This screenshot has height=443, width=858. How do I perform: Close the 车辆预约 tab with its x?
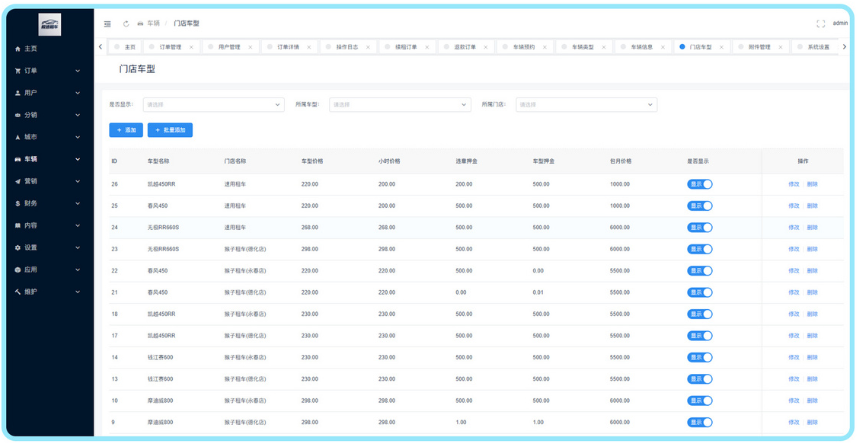click(x=544, y=47)
